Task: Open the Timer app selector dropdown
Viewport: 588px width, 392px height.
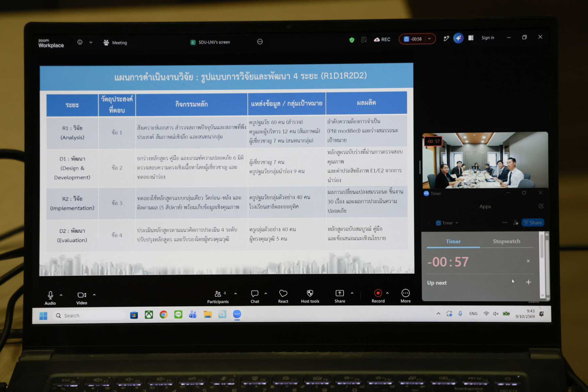Action: click(447, 223)
